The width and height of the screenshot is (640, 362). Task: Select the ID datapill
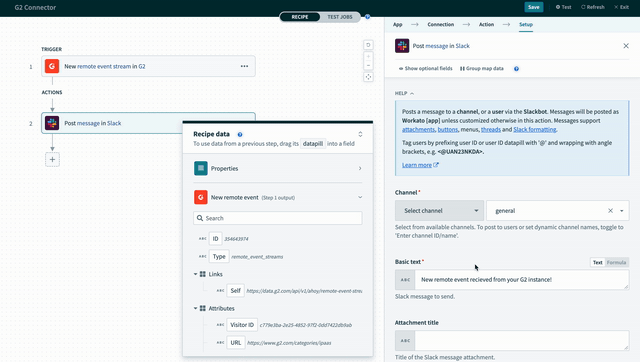coord(216,239)
